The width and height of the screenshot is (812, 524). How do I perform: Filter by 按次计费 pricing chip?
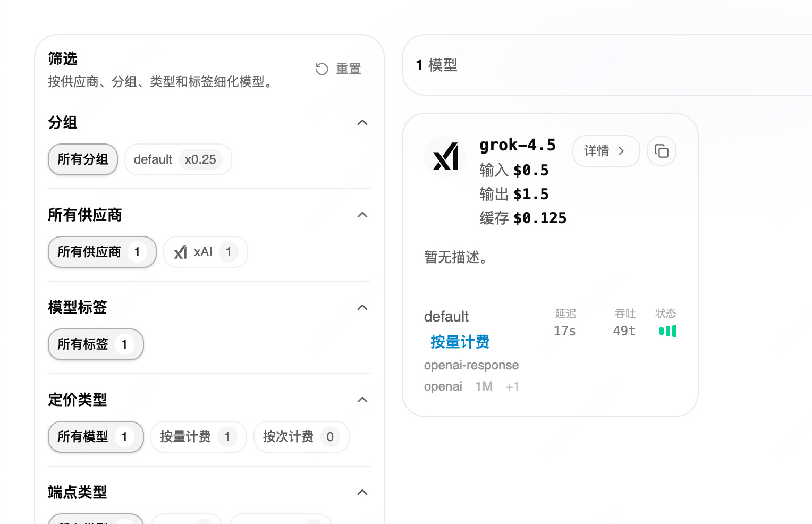[x=301, y=437]
